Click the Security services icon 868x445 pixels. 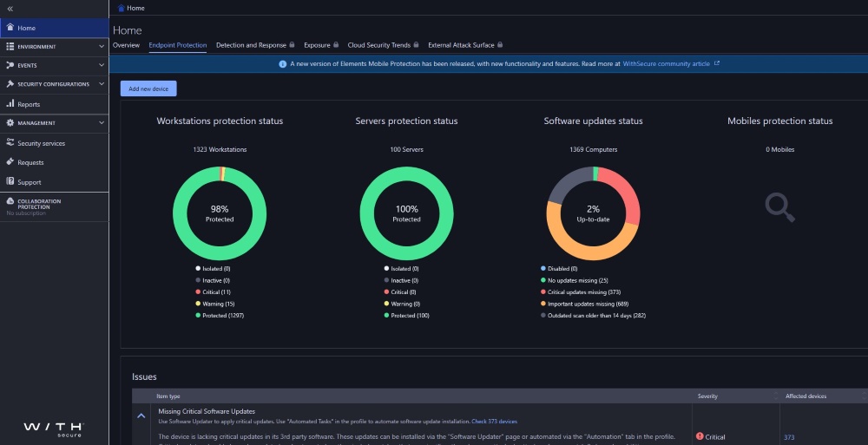10,142
